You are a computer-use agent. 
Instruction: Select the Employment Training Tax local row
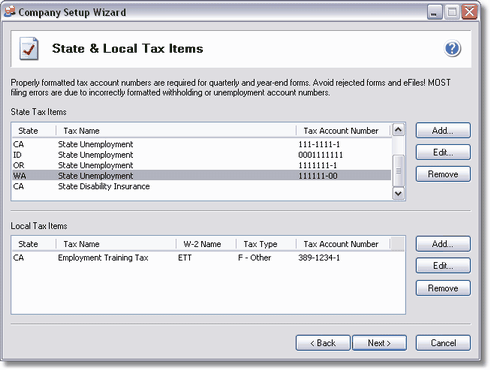202,258
